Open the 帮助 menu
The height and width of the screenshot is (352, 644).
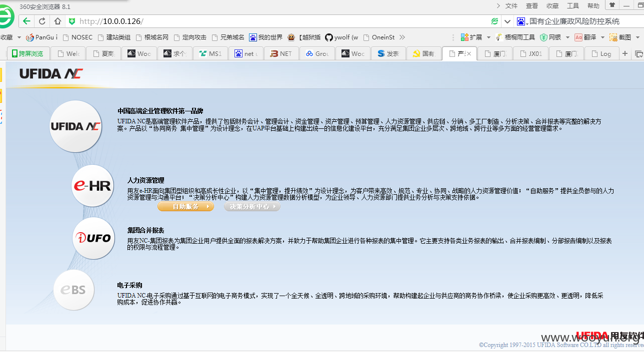click(593, 6)
